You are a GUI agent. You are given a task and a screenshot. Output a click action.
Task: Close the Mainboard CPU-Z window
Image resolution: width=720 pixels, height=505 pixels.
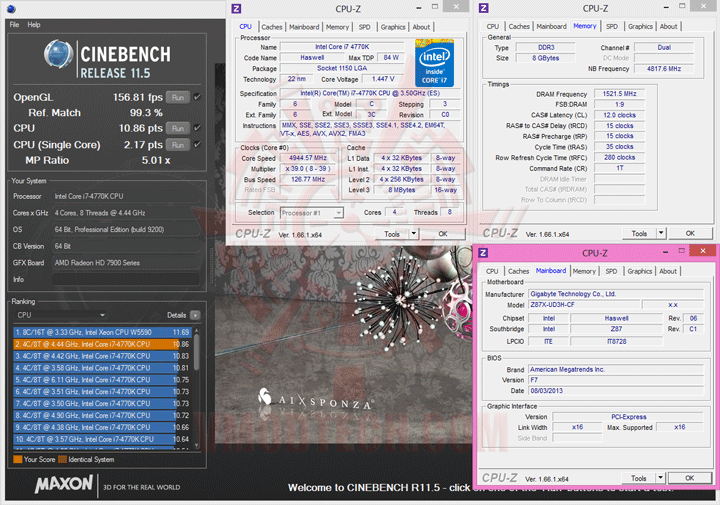[703, 251]
